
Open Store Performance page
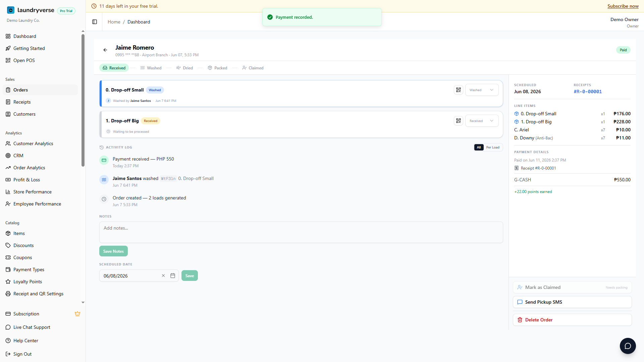click(x=40, y=192)
